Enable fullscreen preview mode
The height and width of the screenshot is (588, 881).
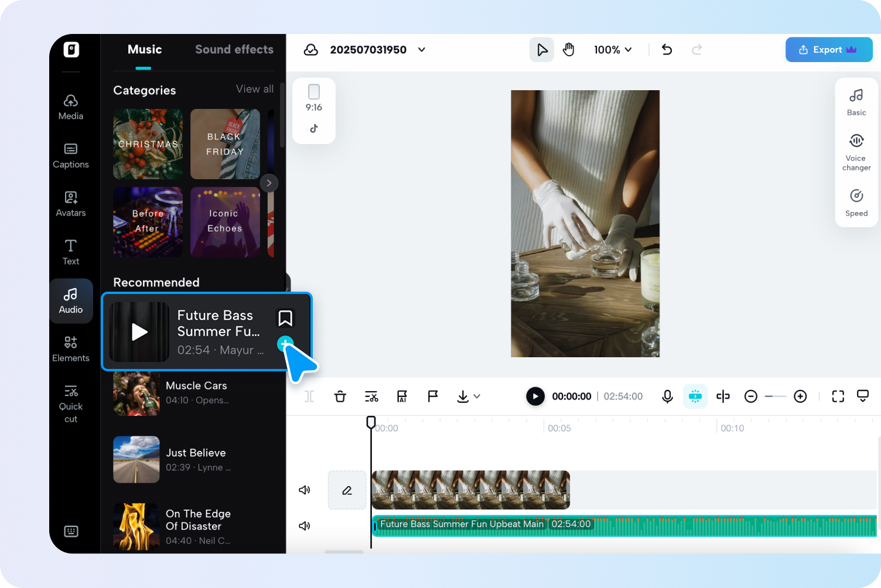838,396
